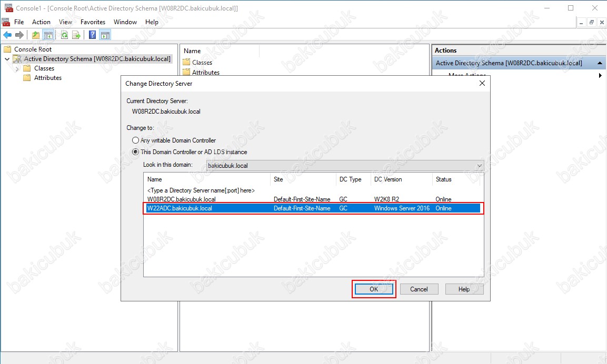The height and width of the screenshot is (364, 607).
Task: Refresh the console with the green refresh icon
Action: click(x=64, y=35)
